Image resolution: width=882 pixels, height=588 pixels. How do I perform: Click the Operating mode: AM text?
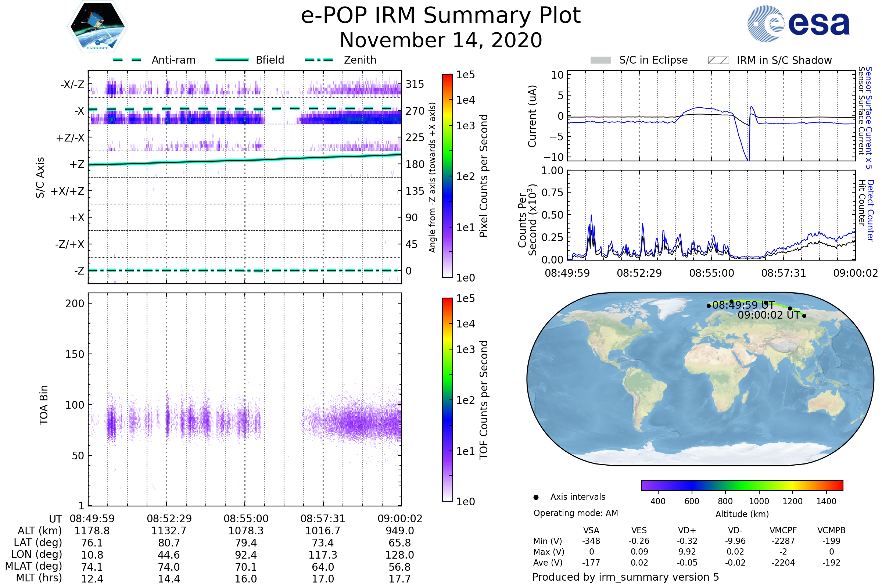click(576, 513)
